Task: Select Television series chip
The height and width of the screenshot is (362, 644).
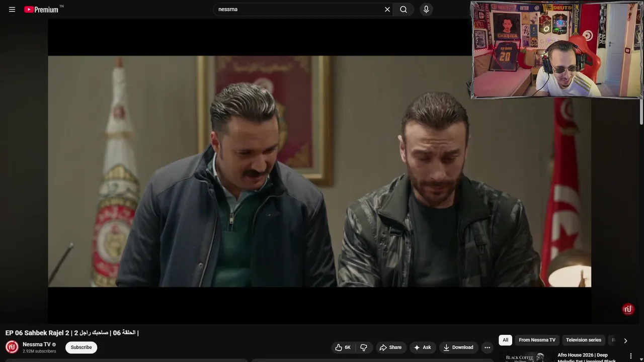Action: (584, 340)
